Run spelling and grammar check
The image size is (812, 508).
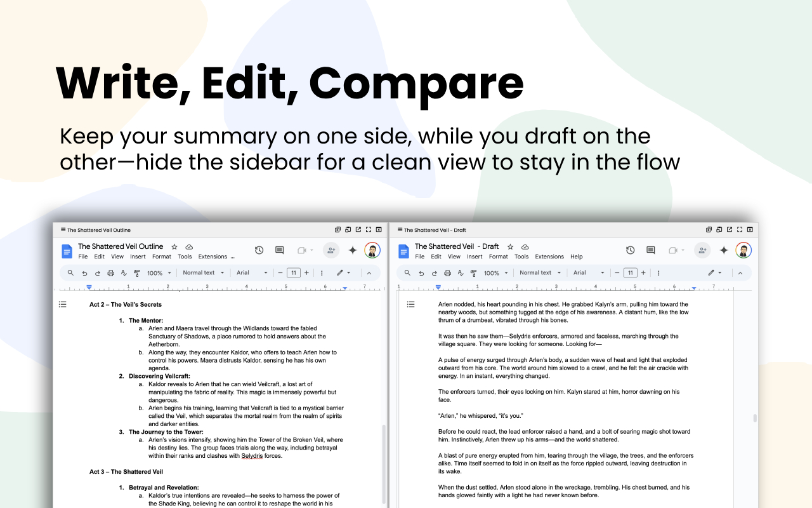[x=124, y=272]
